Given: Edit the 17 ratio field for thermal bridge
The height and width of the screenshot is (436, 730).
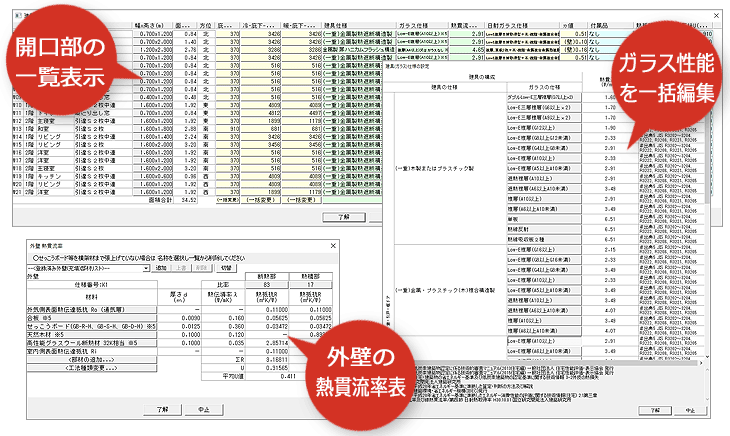Looking at the screenshot, I should (x=311, y=284).
